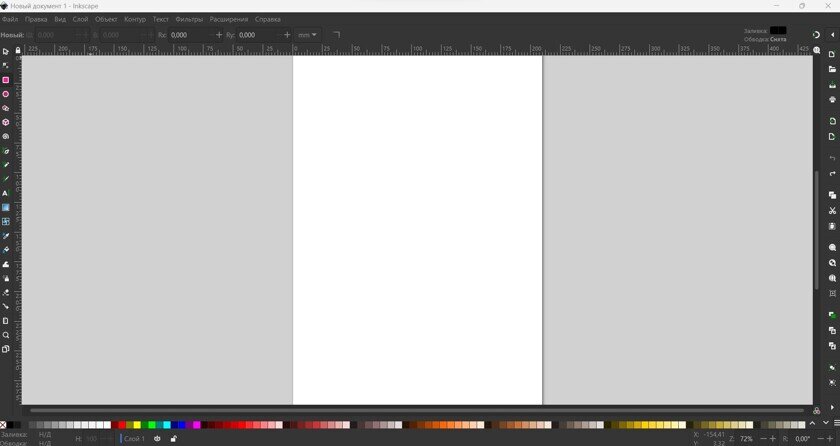Select the Selector arrow tool
Screen dimensions: 840x446
[5, 52]
